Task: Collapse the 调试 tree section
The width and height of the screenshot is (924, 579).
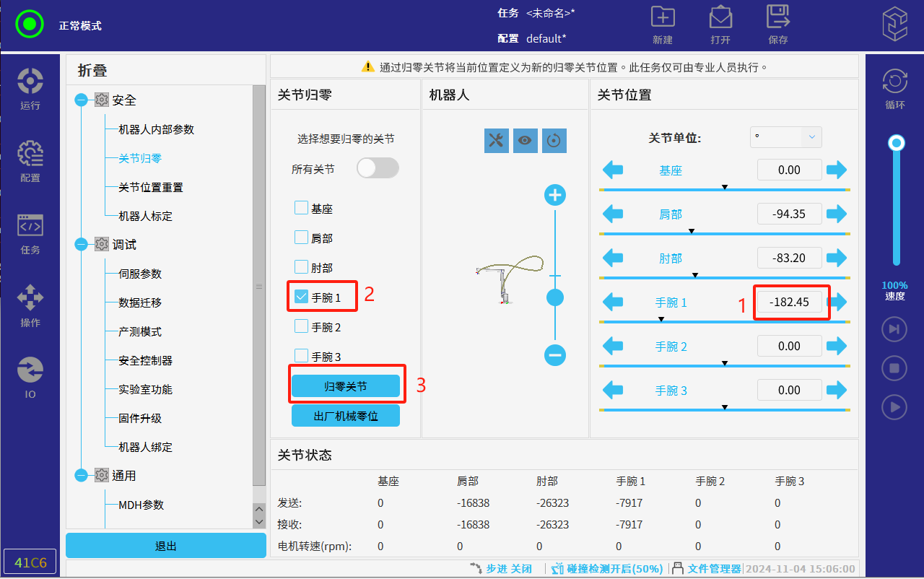Action: (x=82, y=245)
